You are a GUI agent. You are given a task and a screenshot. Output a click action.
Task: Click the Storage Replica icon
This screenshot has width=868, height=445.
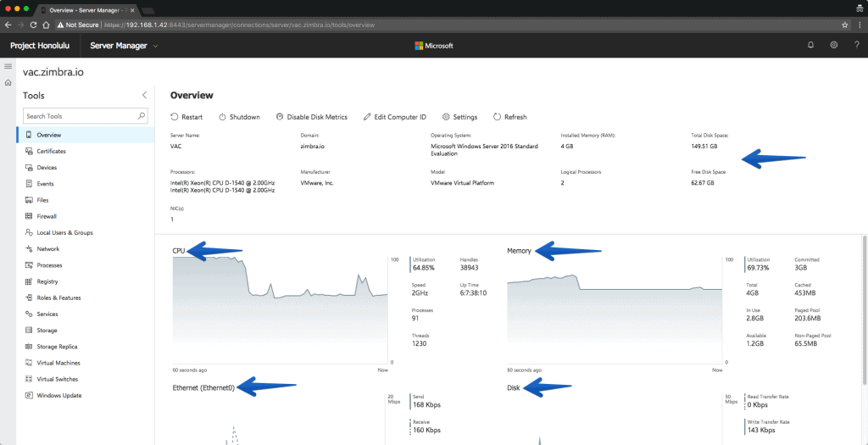(x=28, y=347)
